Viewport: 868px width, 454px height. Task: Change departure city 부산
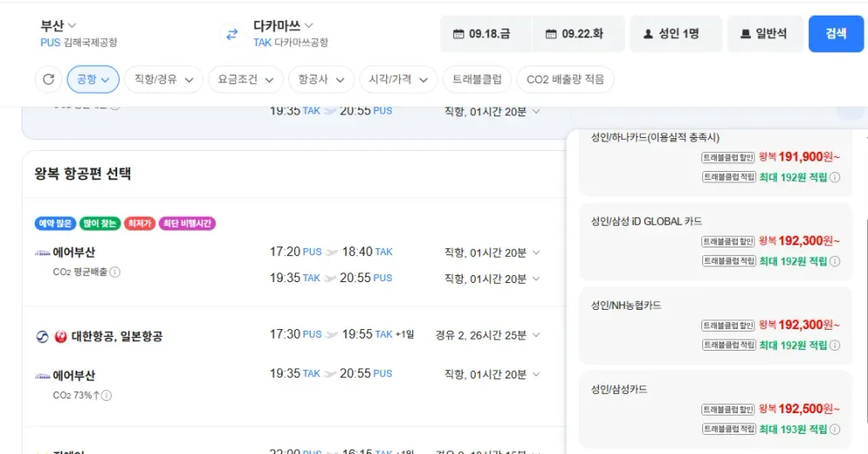click(58, 25)
